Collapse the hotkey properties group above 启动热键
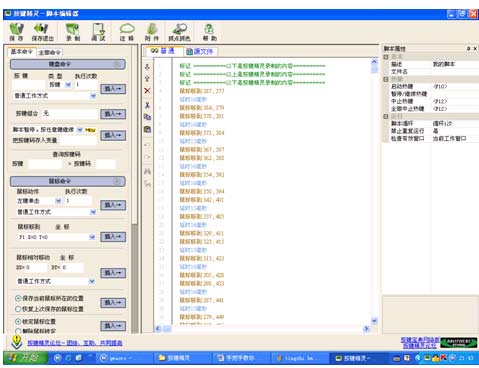Viewport: 479px width, 368px height. click(386, 79)
